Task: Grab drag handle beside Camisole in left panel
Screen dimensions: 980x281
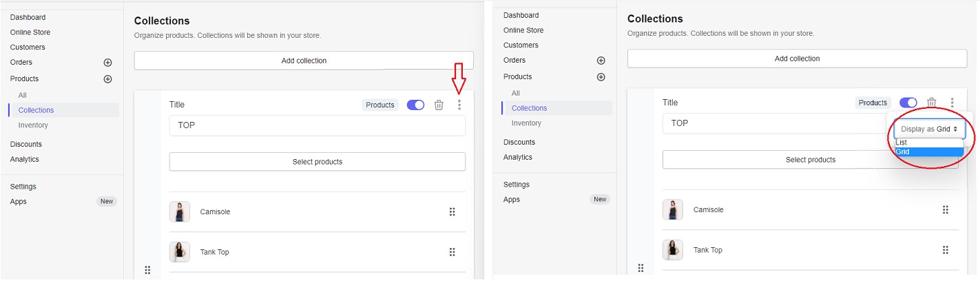Action: pos(452,212)
